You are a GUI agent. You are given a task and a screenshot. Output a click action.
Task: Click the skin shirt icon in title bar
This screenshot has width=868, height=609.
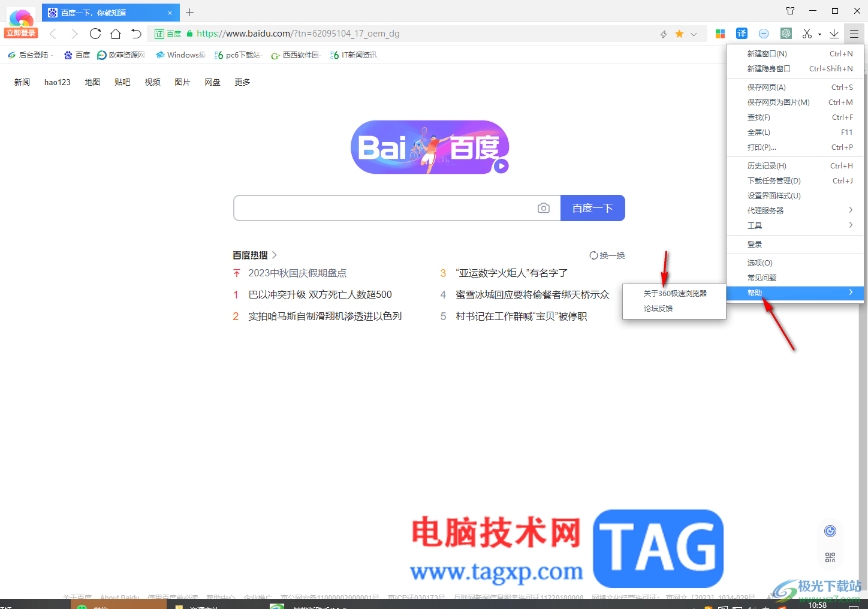point(790,11)
